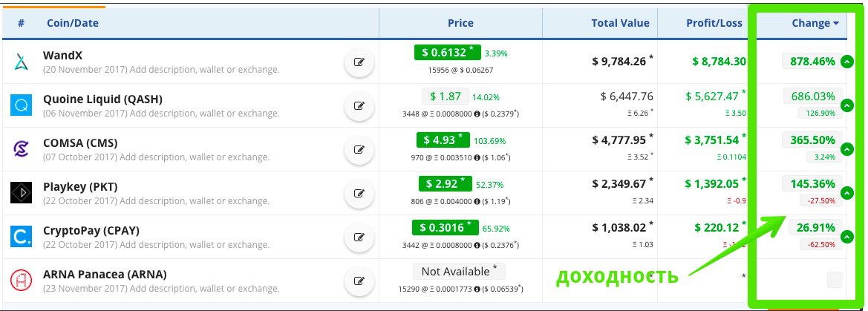Expand the Playkey row chevron
This screenshot has width=868, height=311.
tap(847, 192)
